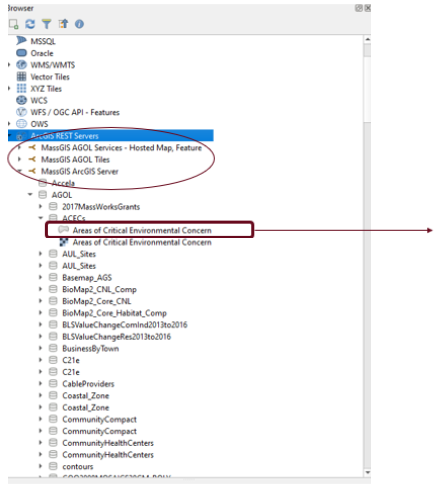
Task: Open the Filter Browser tool
Action: click(46, 24)
